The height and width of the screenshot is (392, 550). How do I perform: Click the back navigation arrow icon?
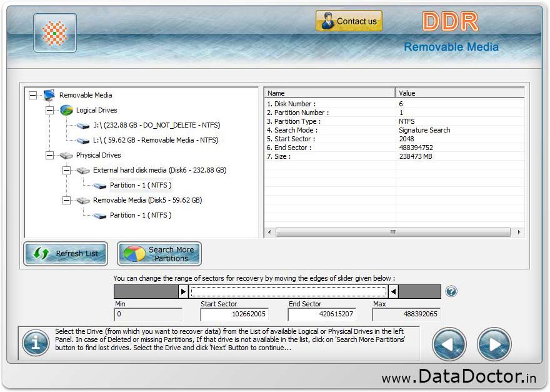coord(448,344)
